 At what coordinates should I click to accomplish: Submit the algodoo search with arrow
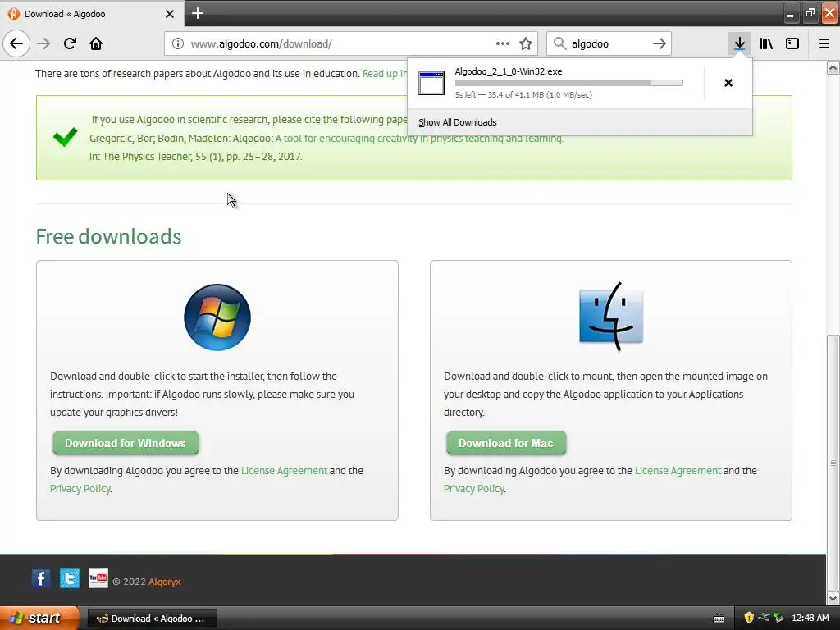pyautogui.click(x=659, y=43)
